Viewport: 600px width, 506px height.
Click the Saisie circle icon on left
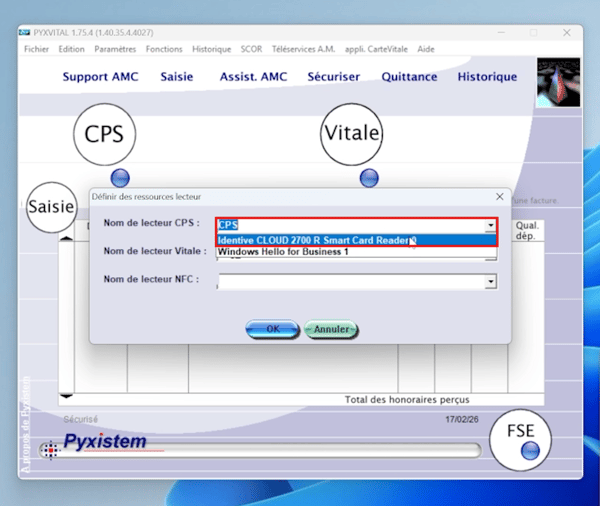click(51, 207)
